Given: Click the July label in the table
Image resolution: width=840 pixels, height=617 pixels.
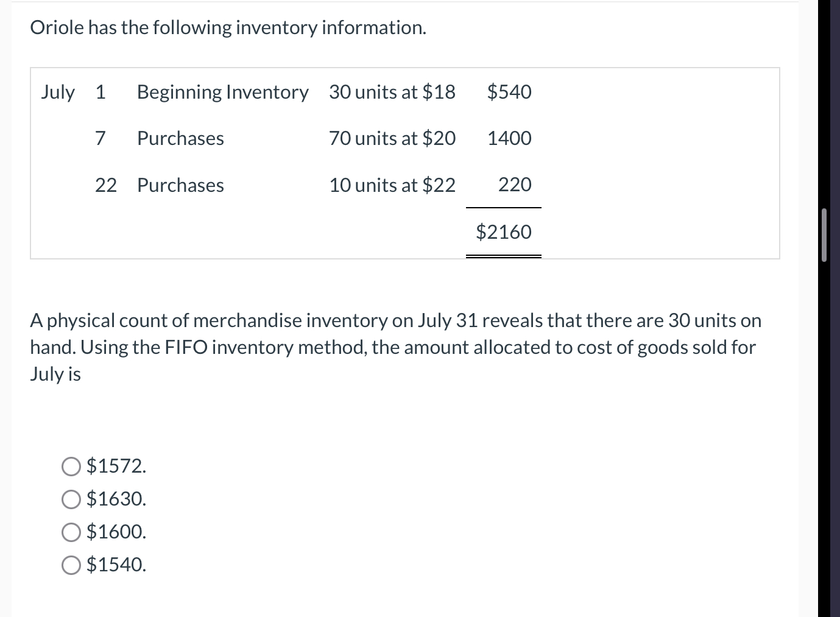Looking at the screenshot, I should pos(58,93).
